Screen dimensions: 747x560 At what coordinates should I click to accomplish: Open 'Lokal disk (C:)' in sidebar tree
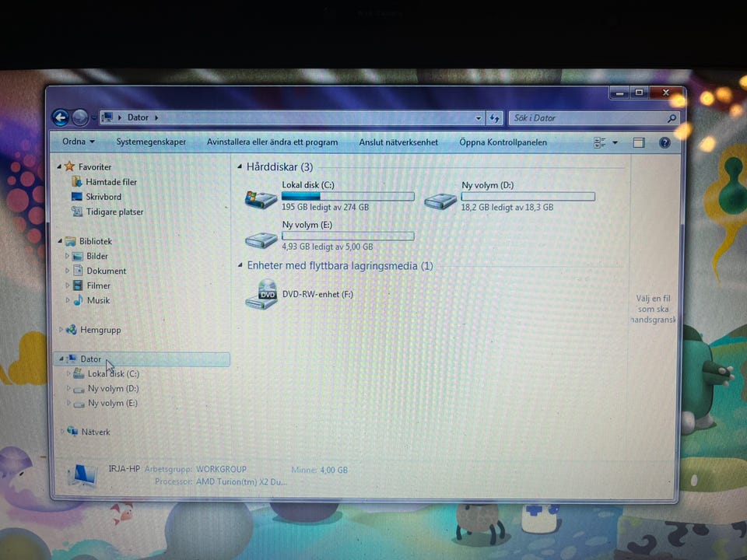114,374
